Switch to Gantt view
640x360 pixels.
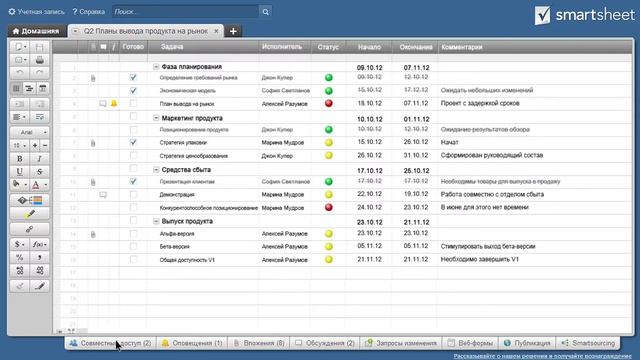tap(29, 89)
